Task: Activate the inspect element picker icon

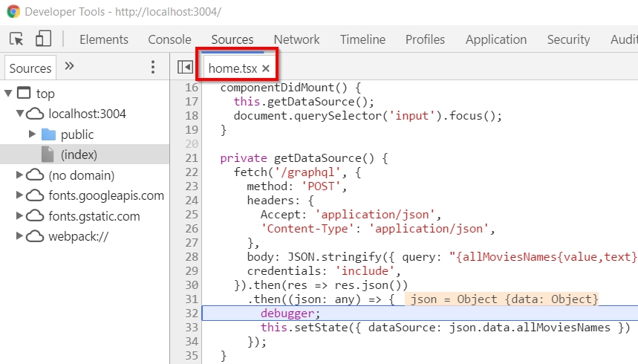Action: [x=17, y=39]
